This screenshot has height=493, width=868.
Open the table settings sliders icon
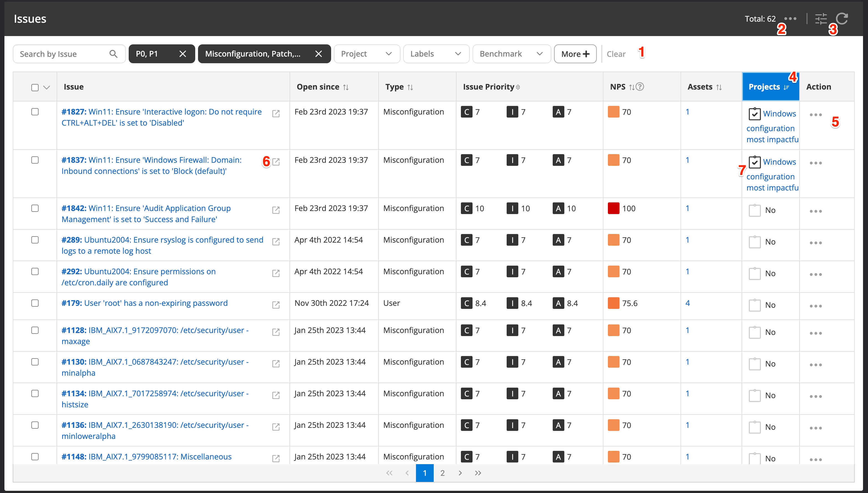pyautogui.click(x=821, y=19)
